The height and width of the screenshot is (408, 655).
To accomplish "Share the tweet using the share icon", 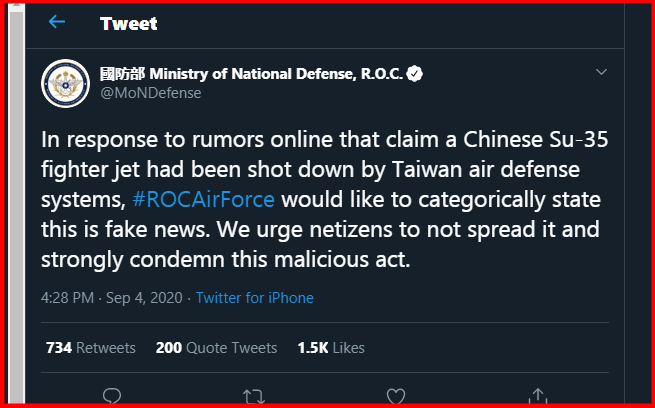I will 538,396.
